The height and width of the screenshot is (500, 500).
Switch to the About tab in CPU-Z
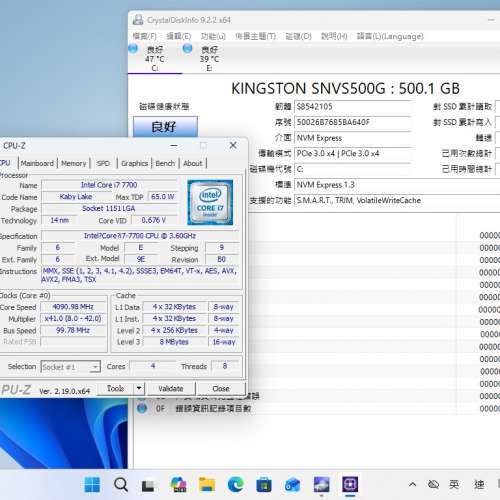[193, 163]
